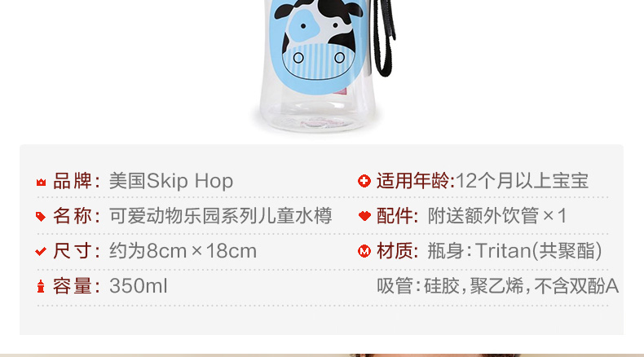Click the product name 可爱动物乐园系列儿童水樽
644x357 pixels.
(220, 216)
